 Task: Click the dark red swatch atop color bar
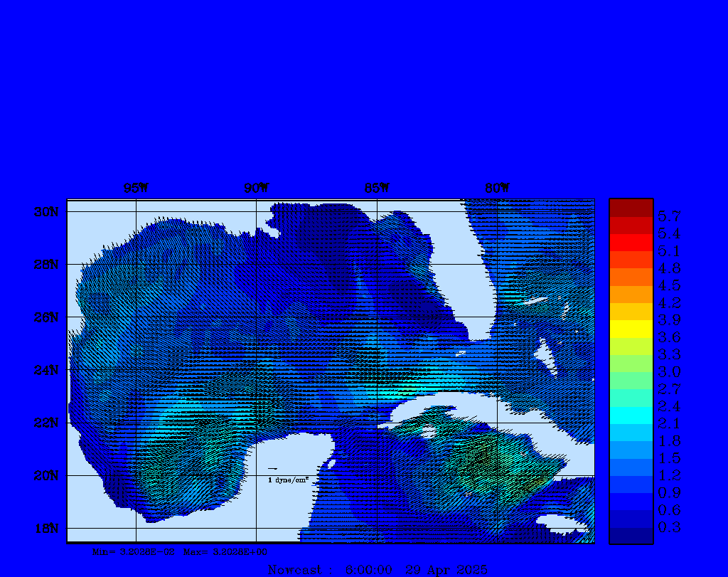click(x=631, y=207)
